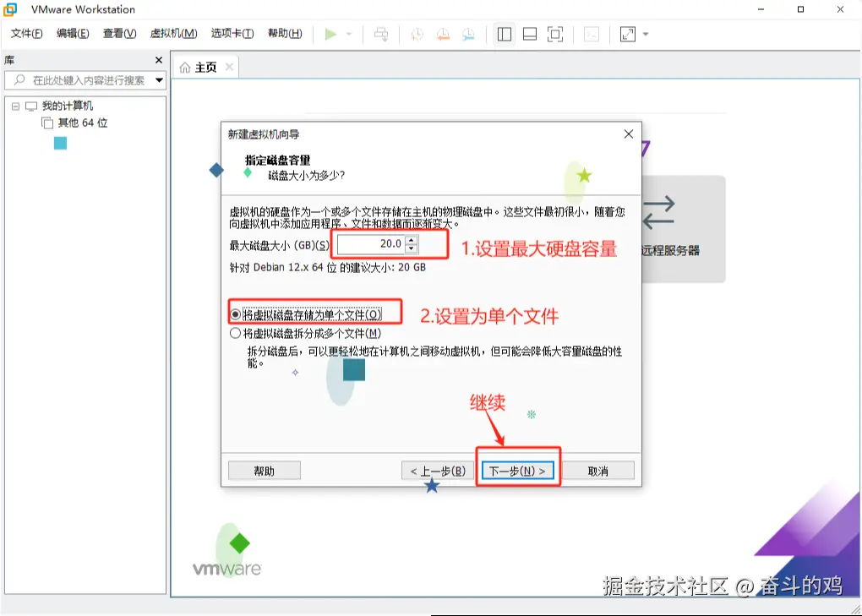Click the home icon on 主页 tab

click(185, 68)
